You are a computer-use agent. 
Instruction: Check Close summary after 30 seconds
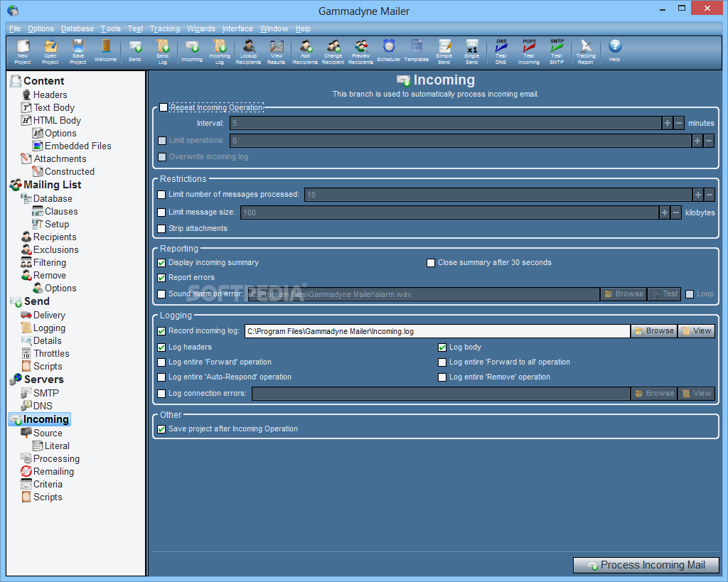pyautogui.click(x=431, y=263)
